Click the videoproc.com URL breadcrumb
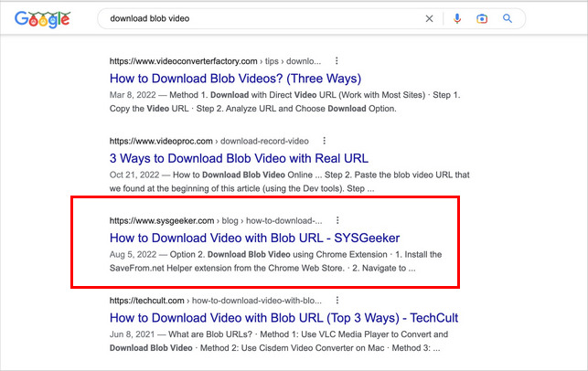Image resolution: width=588 pixels, height=371 pixels. tap(209, 142)
